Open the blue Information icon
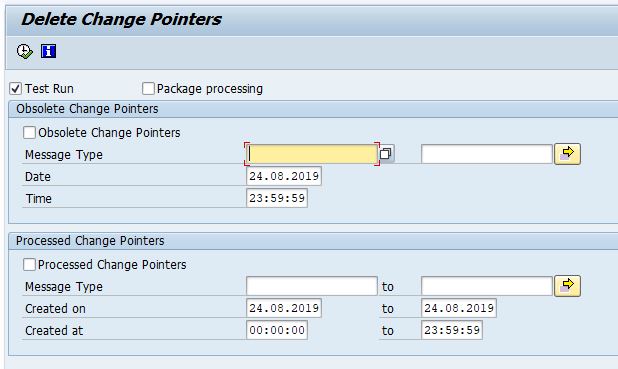Image resolution: width=618 pixels, height=369 pixels. (x=48, y=51)
